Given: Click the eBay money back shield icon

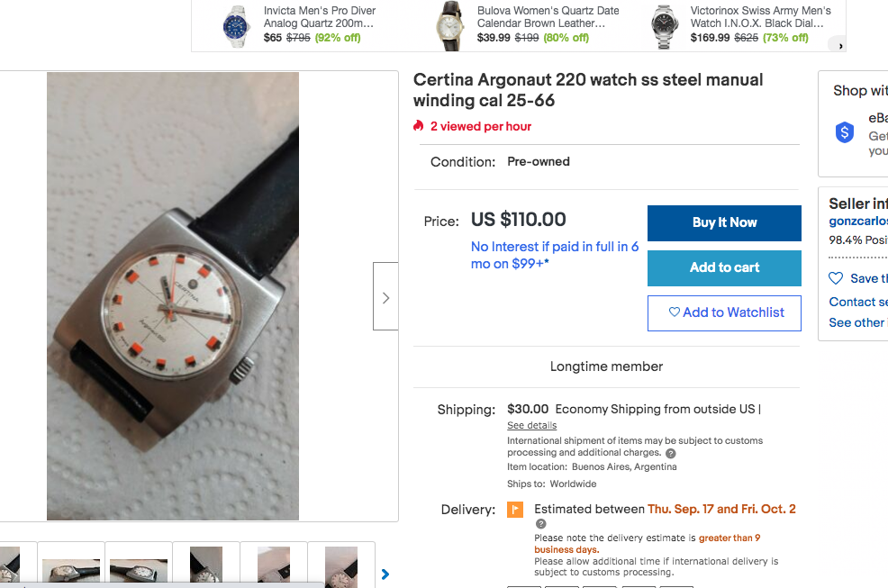Looking at the screenshot, I should coord(845,132).
